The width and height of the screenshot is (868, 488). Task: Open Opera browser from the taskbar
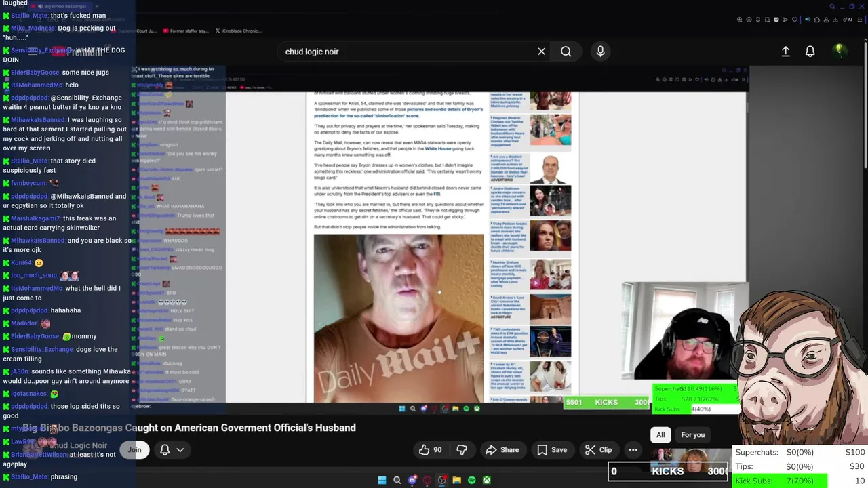[427, 480]
